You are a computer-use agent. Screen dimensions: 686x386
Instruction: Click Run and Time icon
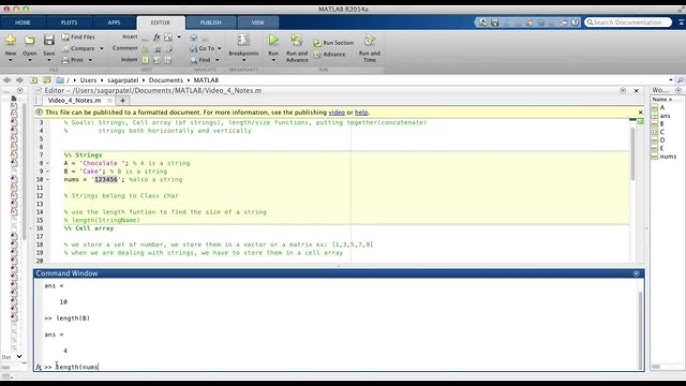pyautogui.click(x=370, y=40)
